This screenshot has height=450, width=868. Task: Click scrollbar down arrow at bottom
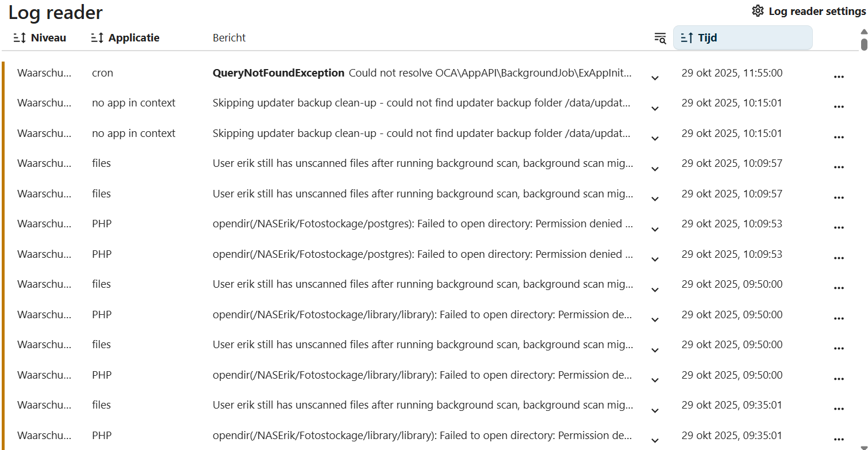coord(863,447)
